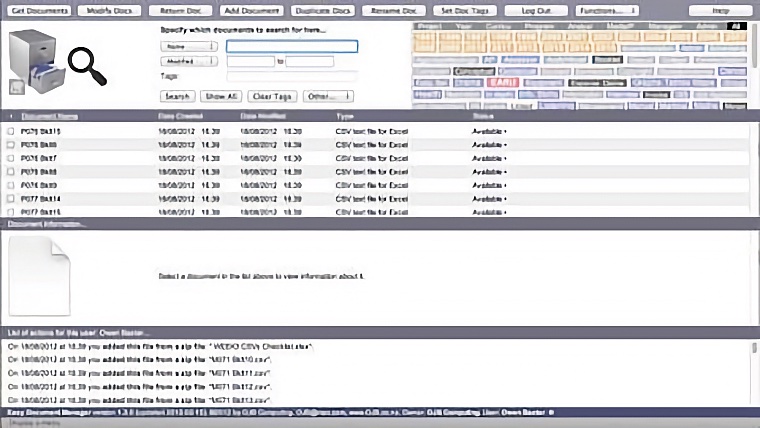Open the Functions... dropdown menu
The width and height of the screenshot is (760, 428).
(607, 9)
